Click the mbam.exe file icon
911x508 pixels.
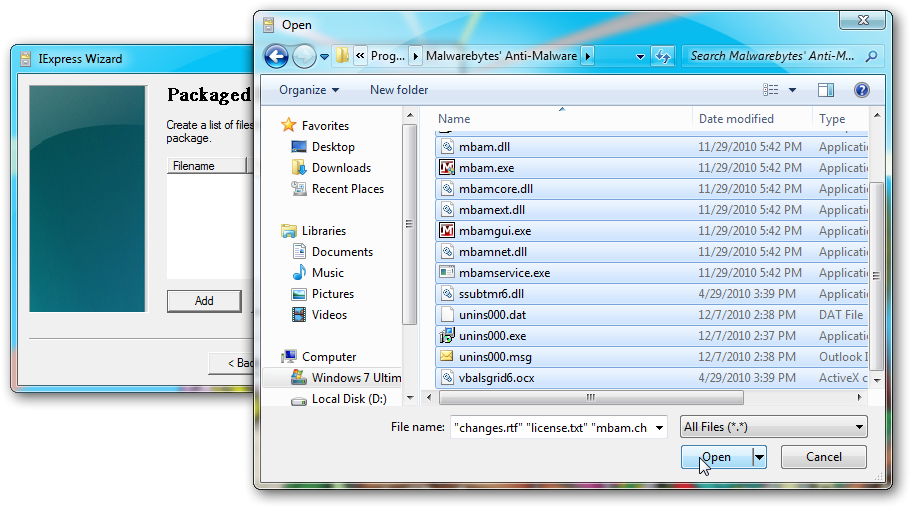point(446,167)
